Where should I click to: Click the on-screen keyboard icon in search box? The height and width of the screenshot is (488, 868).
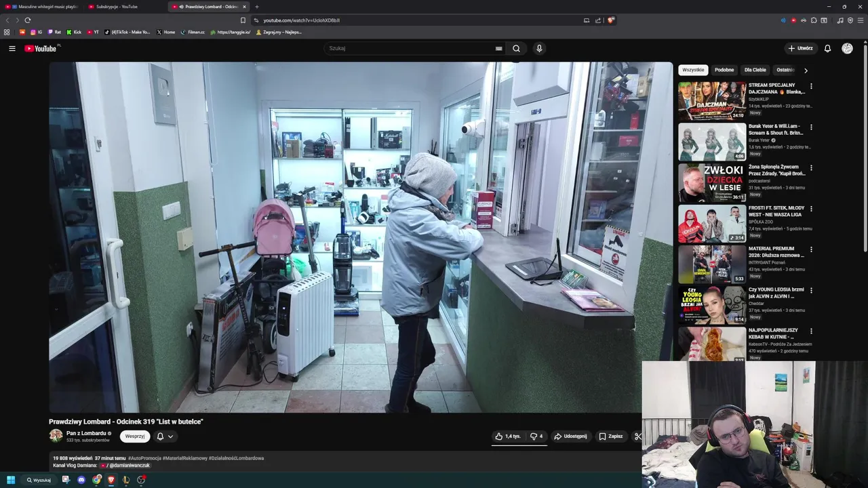point(498,48)
